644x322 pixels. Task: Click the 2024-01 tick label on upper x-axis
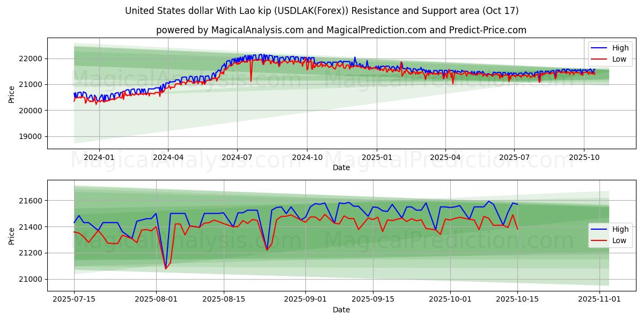point(99,157)
